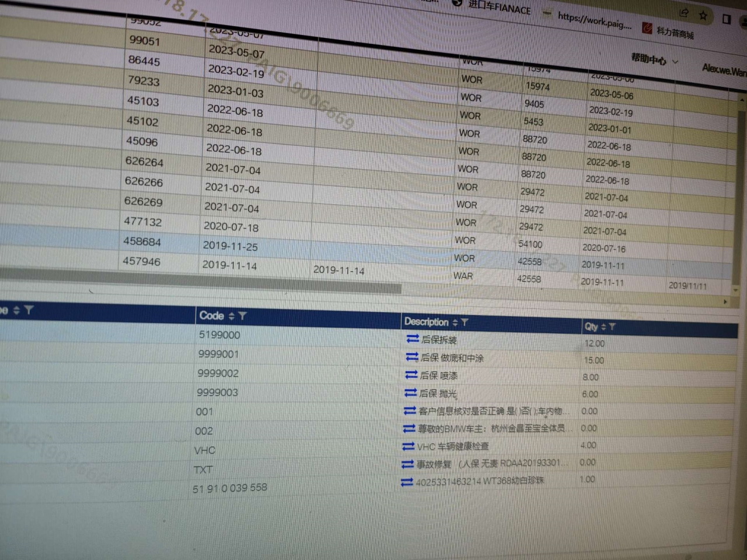This screenshot has width=747, height=560.
Task: Open the Code column filter
Action: (243, 316)
